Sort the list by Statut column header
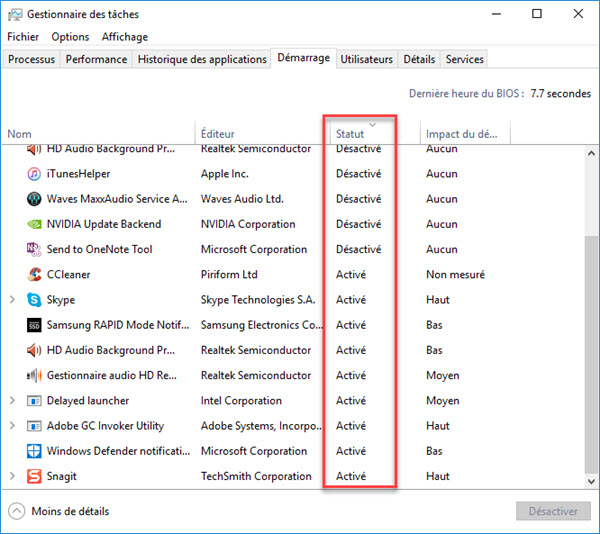The width and height of the screenshot is (600, 534). tap(350, 134)
